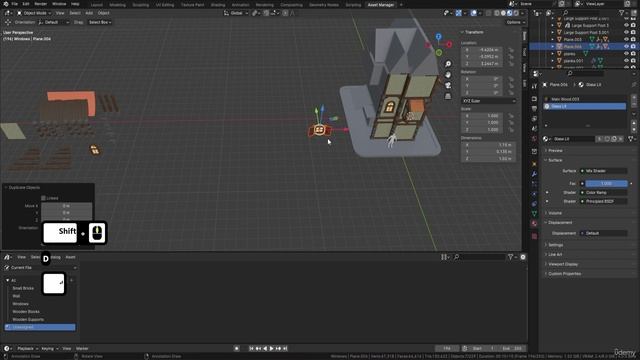Expand the Plane.003 outliner row
This screenshot has width=640, height=360.
(553, 39)
